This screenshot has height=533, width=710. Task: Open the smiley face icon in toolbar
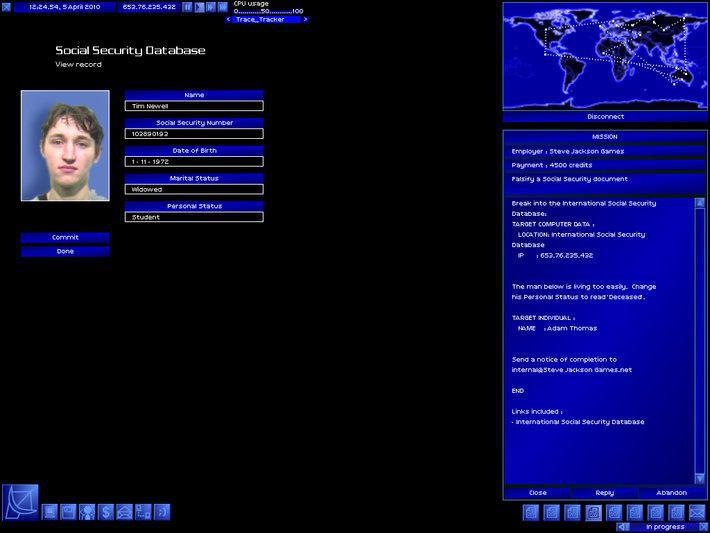(162, 512)
